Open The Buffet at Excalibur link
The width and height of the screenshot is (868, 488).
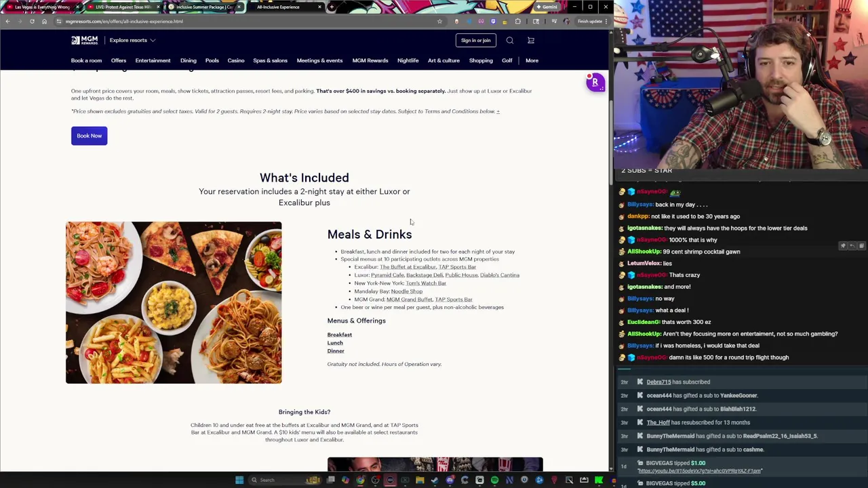coord(408,267)
